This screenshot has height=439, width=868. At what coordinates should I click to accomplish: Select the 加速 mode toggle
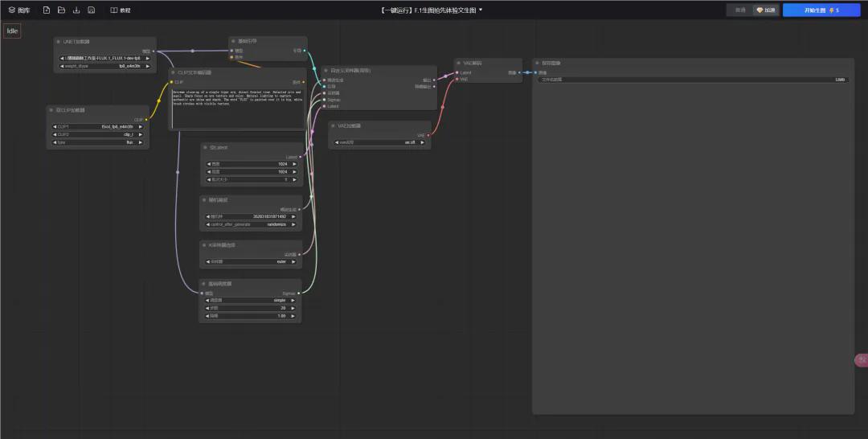pos(766,10)
